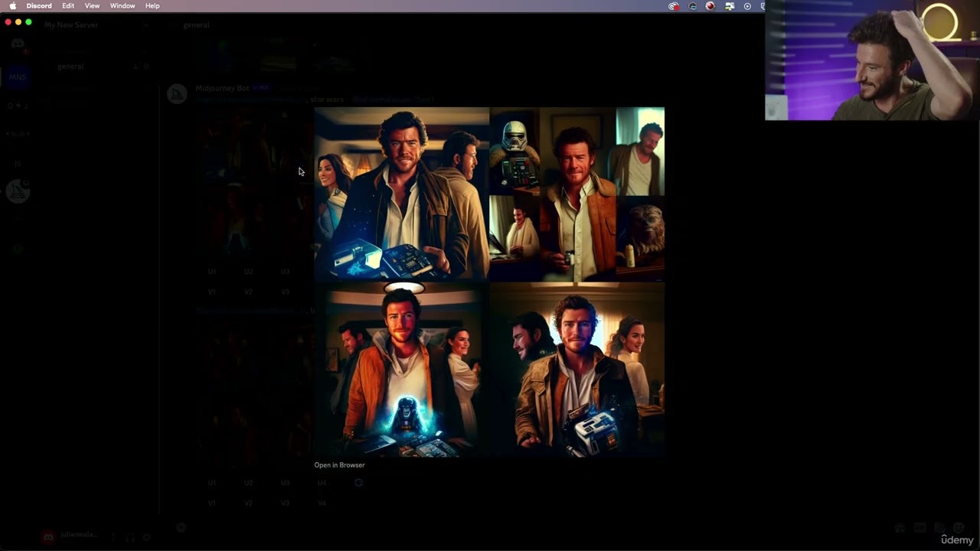The image size is (980, 551).
Task: Open the Edit menu
Action: tap(68, 6)
